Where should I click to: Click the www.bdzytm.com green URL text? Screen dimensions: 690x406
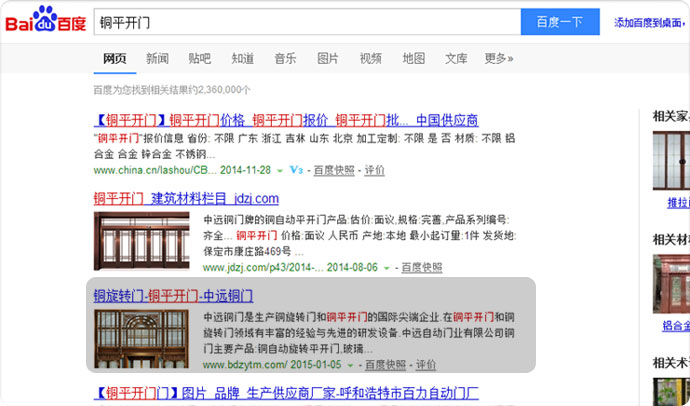pos(245,365)
